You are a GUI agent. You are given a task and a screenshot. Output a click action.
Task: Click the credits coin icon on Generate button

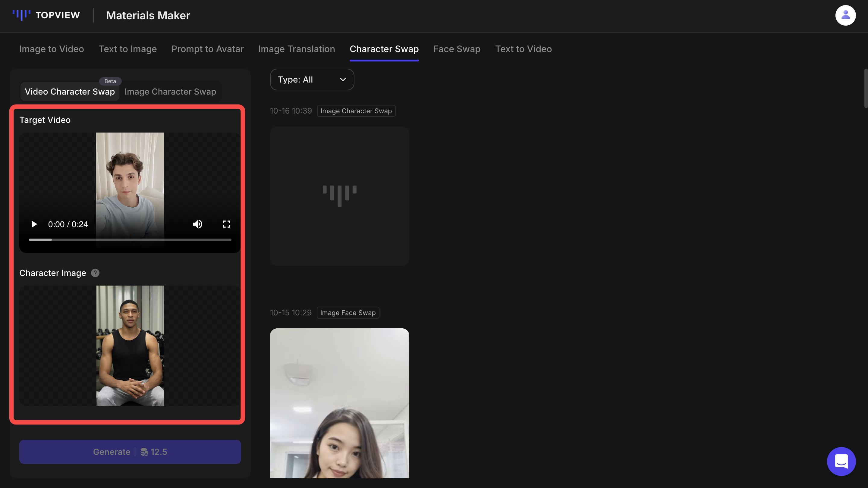point(145,452)
